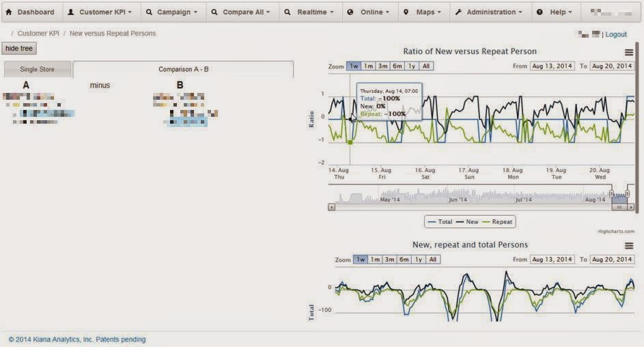Toggle the Total series in chart legend

(440, 222)
